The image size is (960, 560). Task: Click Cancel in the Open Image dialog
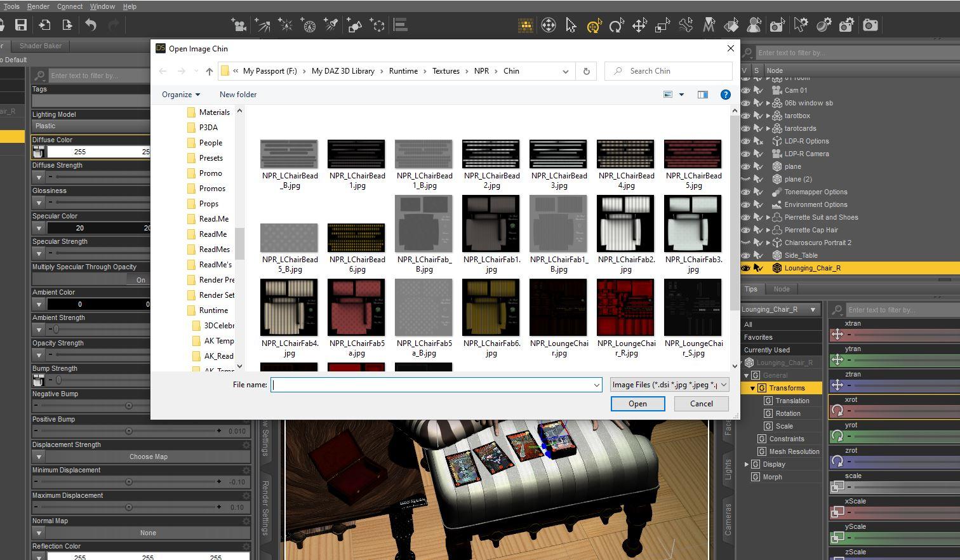tap(701, 404)
